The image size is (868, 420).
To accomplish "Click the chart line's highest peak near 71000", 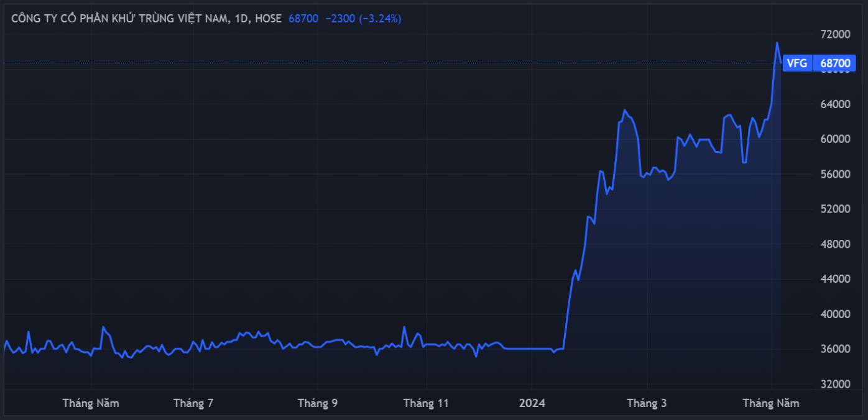I will coord(777,43).
